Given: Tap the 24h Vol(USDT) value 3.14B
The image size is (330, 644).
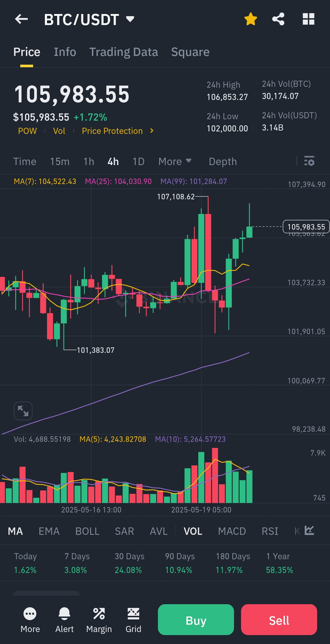Looking at the screenshot, I should [272, 127].
